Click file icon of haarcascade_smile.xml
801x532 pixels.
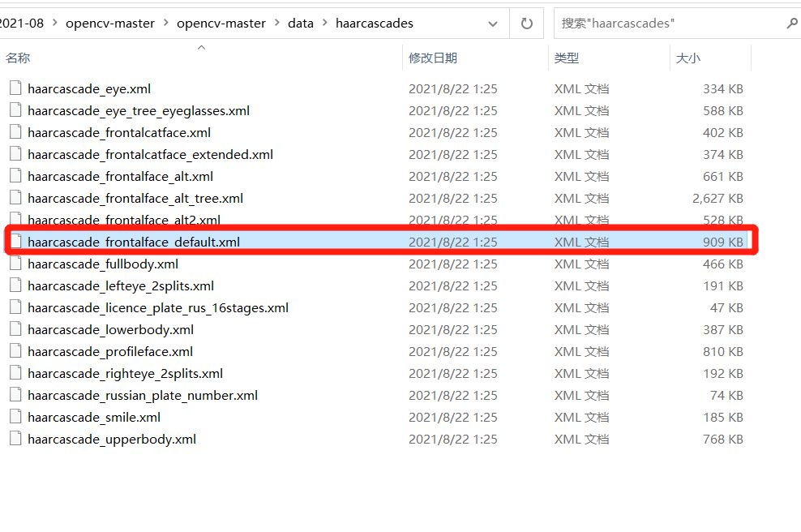click(x=16, y=417)
